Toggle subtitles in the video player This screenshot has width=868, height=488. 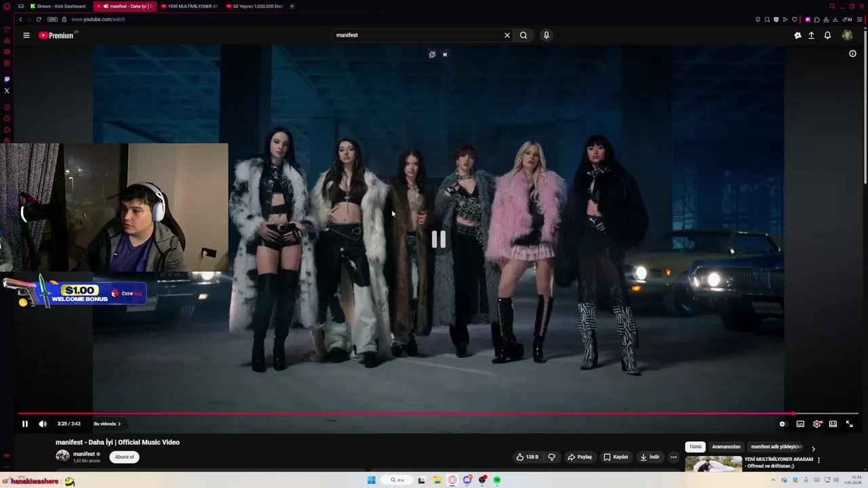point(800,424)
